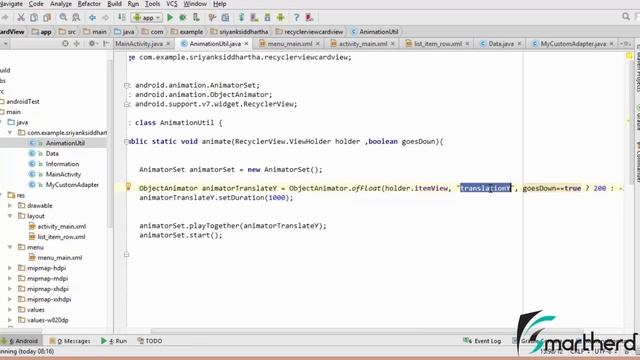This screenshot has height=360, width=640.
Task: Click the Help question mark icon
Action: [296, 18]
